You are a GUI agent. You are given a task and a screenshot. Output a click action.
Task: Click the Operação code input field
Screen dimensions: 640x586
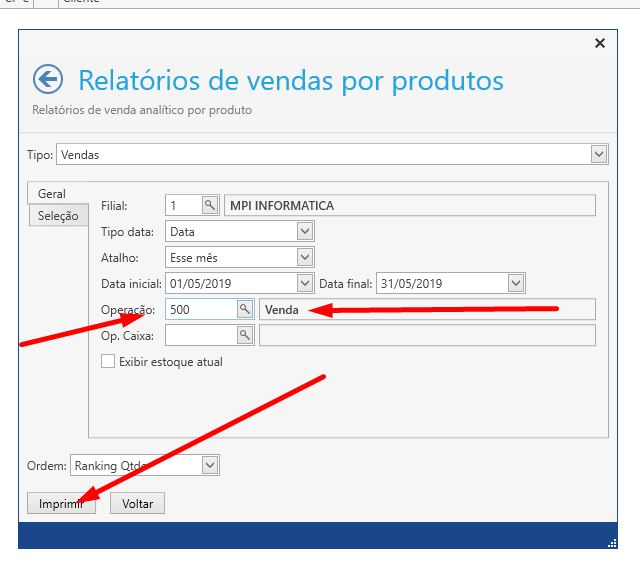(200, 310)
